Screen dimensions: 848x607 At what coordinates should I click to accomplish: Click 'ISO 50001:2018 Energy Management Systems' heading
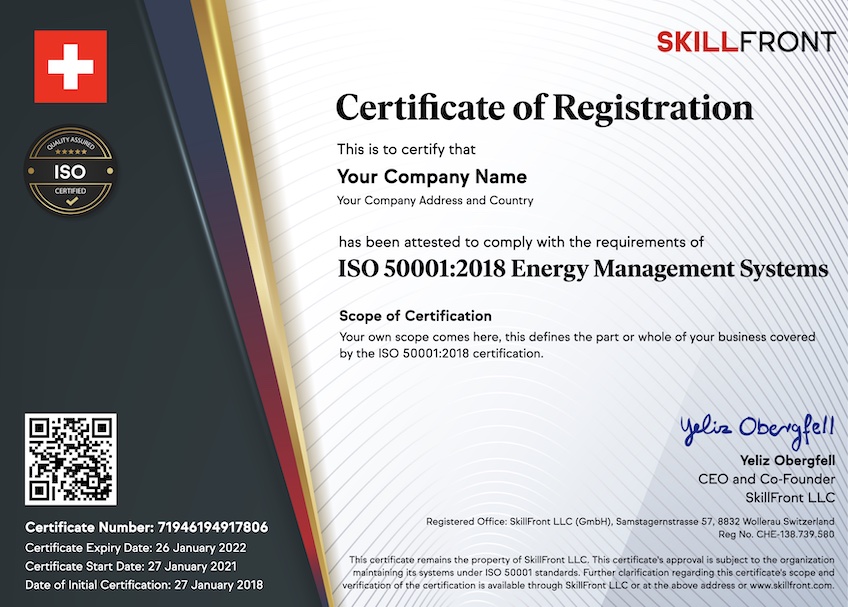click(x=583, y=269)
